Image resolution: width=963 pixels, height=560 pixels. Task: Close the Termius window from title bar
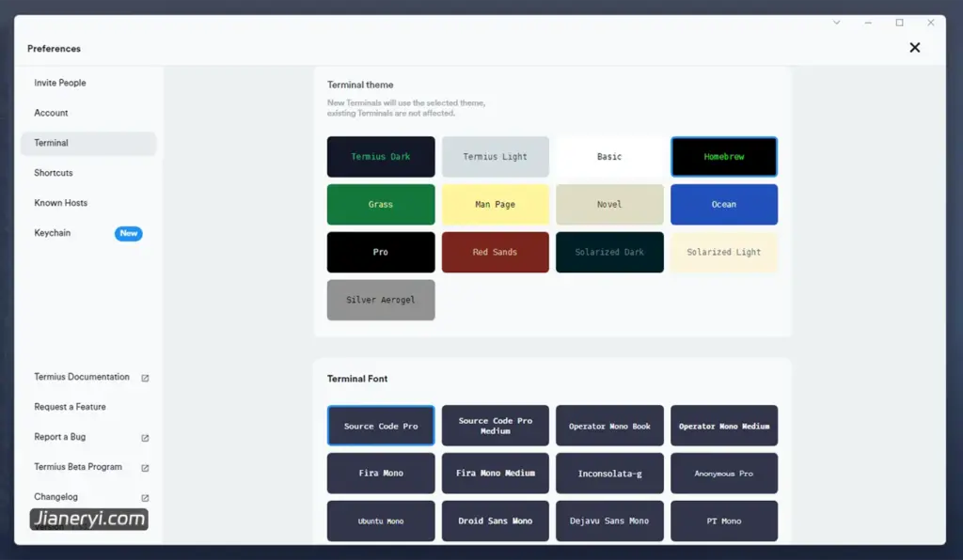pos(931,23)
